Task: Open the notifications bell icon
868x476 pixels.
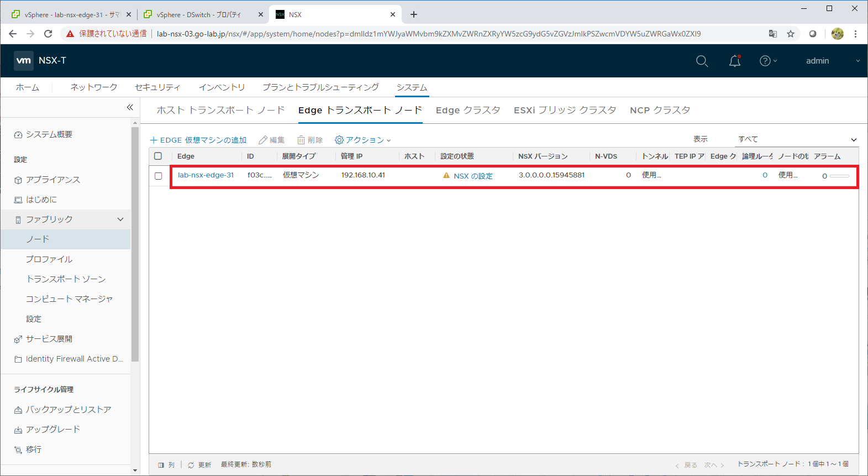Action: [x=735, y=61]
